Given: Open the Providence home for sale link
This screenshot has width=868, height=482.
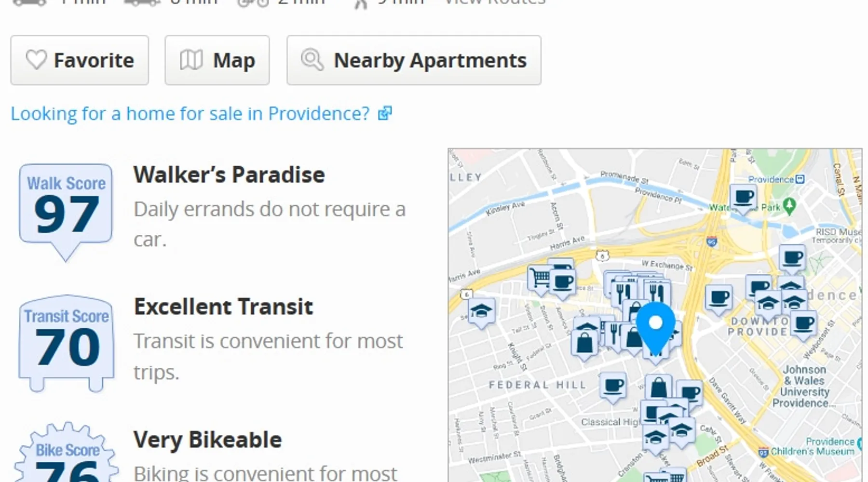Looking at the screenshot, I should pos(190,114).
